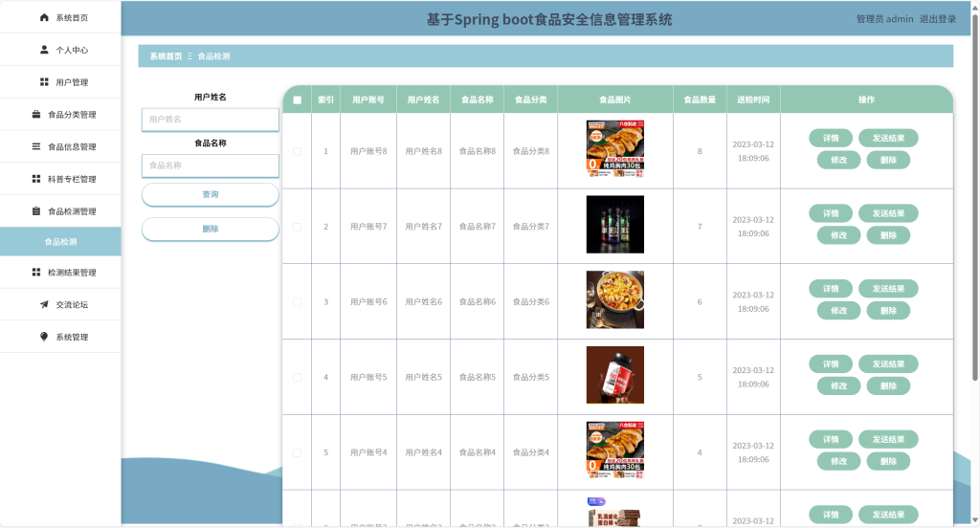Click the 食品数量 column header

click(700, 100)
